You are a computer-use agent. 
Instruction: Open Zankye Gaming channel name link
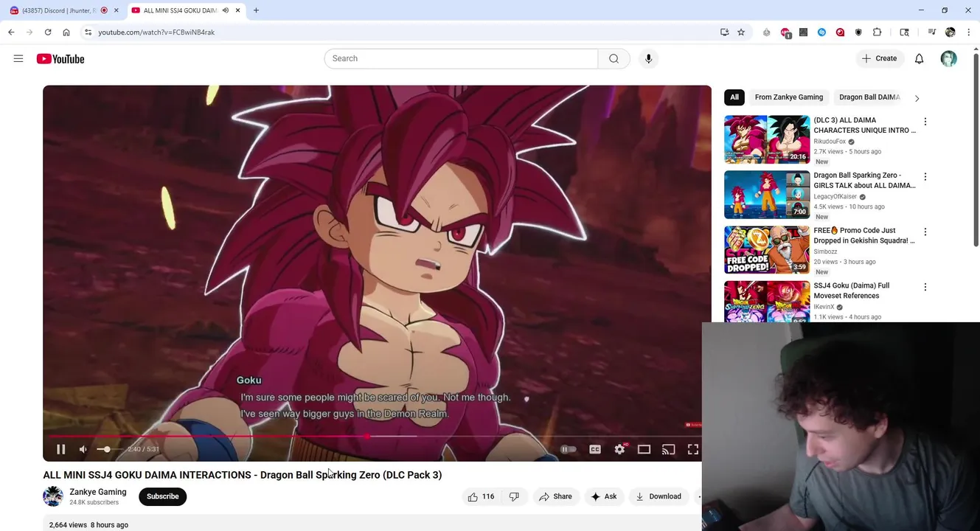[x=98, y=492]
